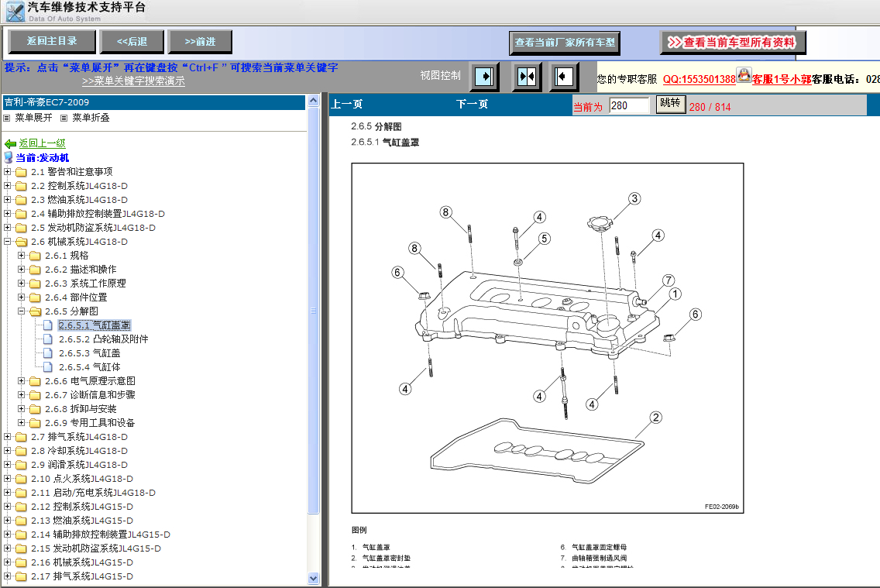Expand 2.2 控制系统JL4G18-D node
The width and height of the screenshot is (880, 588).
[7, 186]
